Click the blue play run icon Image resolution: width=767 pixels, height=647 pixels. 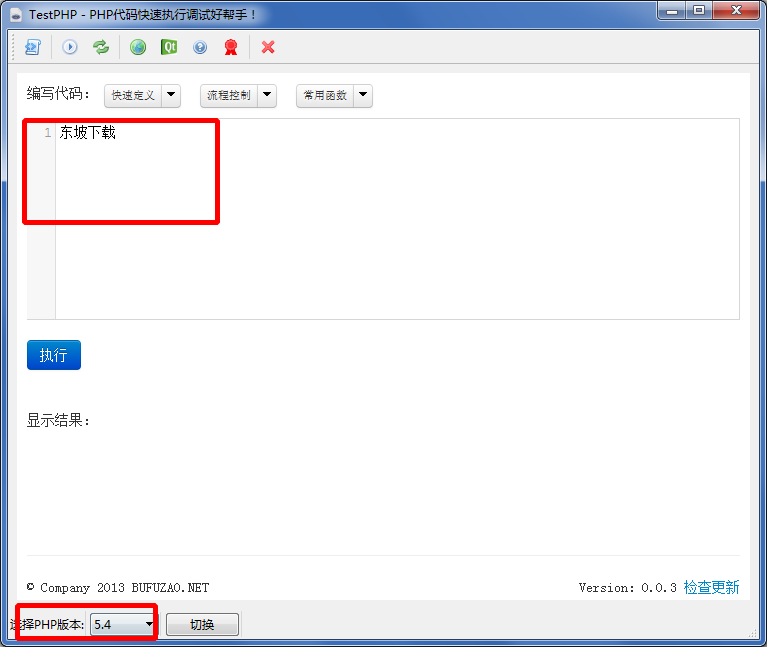coord(69,47)
